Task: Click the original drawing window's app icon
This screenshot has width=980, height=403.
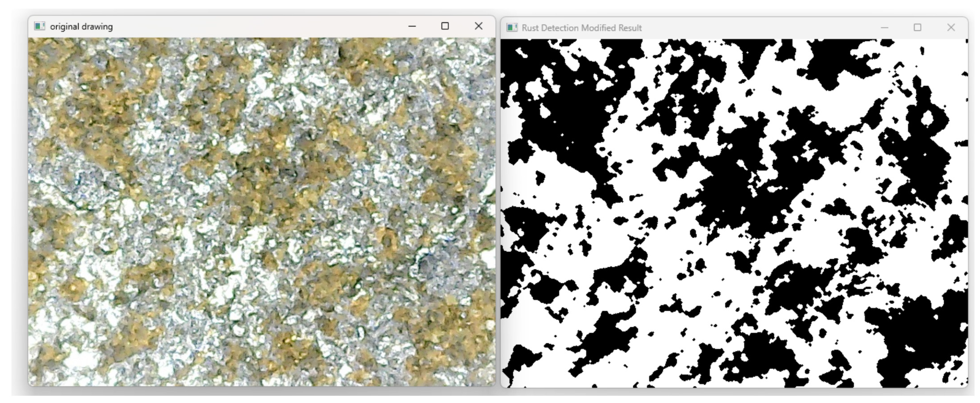Action: point(39,26)
